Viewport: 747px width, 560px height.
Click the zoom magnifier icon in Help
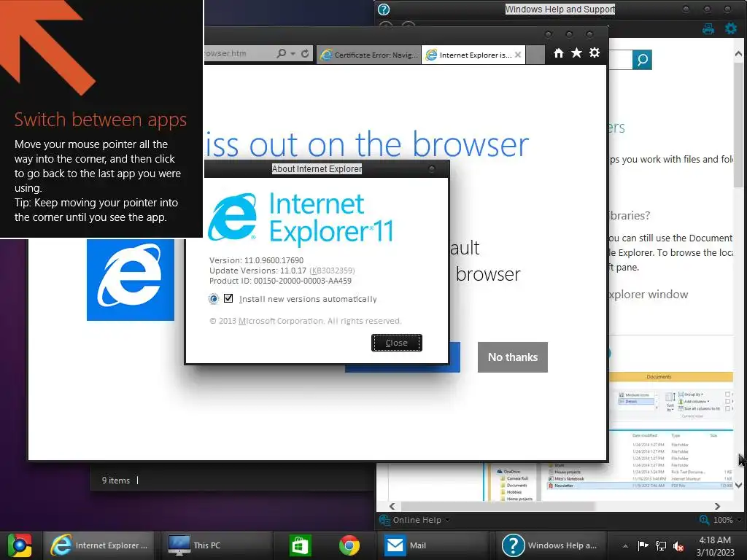pyautogui.click(x=704, y=520)
